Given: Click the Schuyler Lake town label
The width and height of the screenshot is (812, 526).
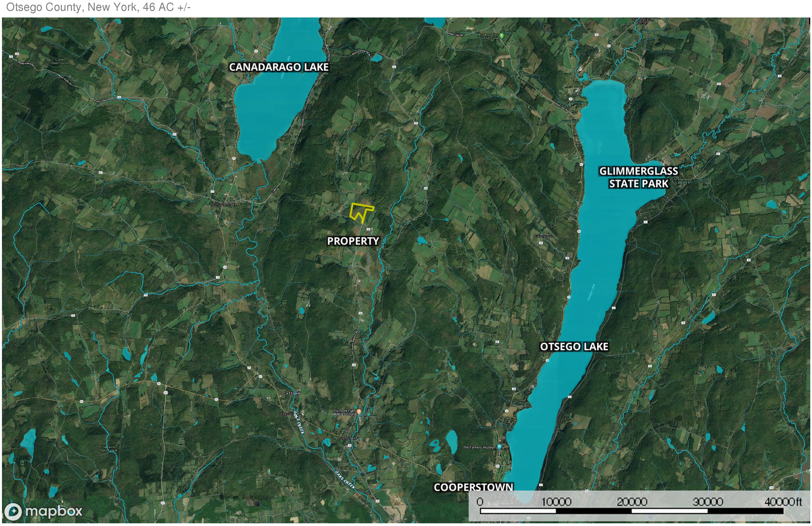Looking at the screenshot, I should click(x=224, y=204).
